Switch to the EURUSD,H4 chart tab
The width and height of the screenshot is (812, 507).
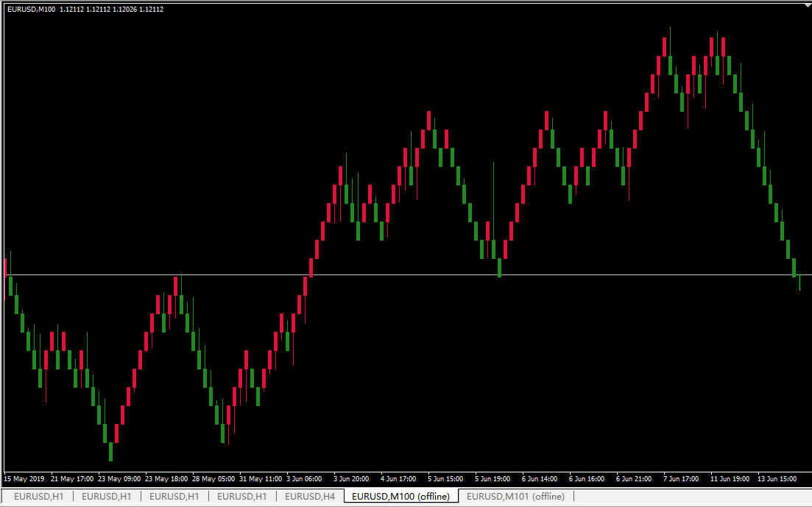click(309, 497)
